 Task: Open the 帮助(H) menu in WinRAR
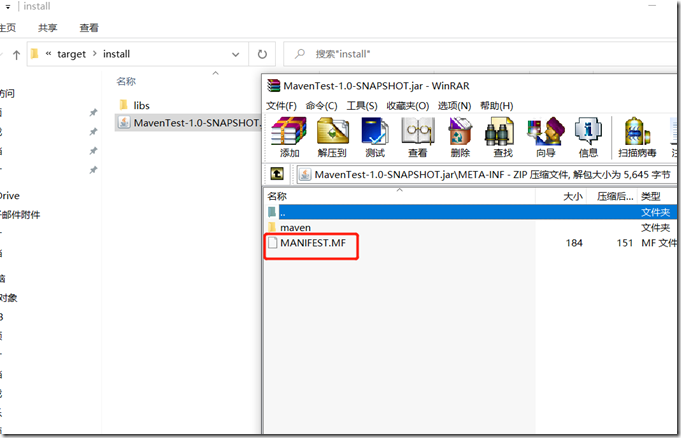(x=496, y=106)
